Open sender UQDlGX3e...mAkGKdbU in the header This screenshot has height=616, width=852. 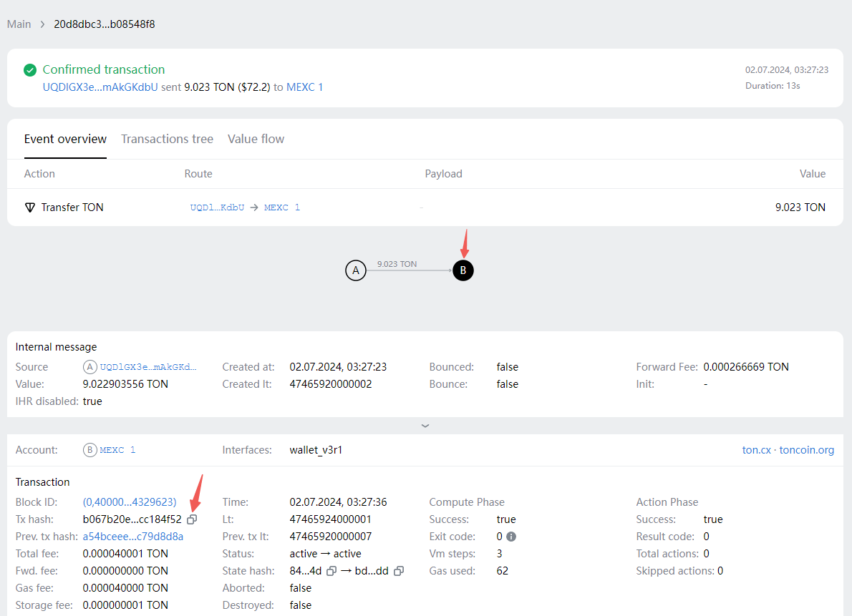[x=100, y=87]
